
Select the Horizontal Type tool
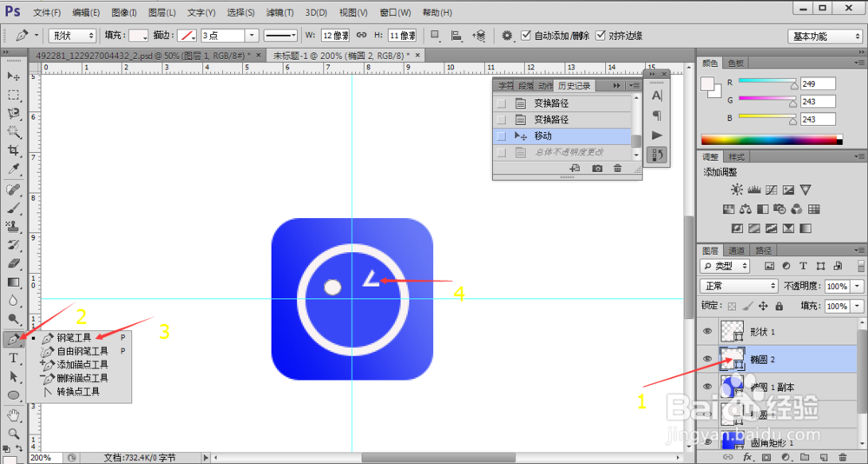(x=14, y=358)
